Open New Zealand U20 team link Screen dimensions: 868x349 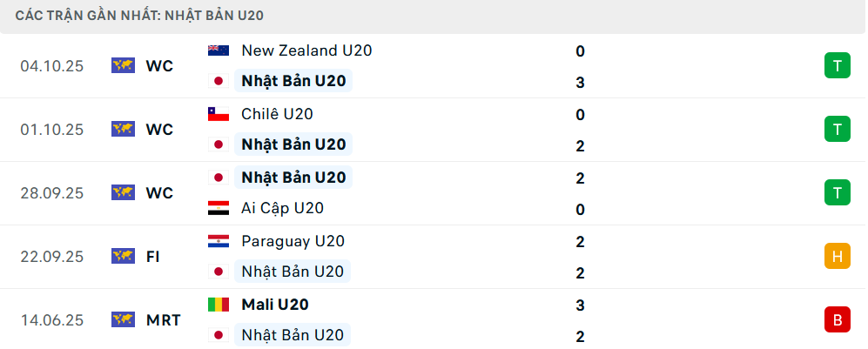click(x=306, y=50)
